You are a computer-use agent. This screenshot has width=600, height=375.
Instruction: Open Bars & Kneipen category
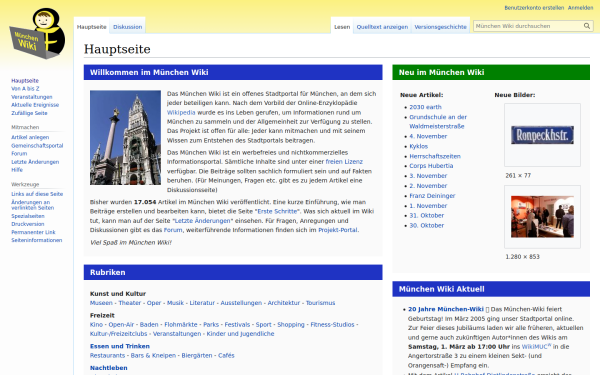click(153, 355)
